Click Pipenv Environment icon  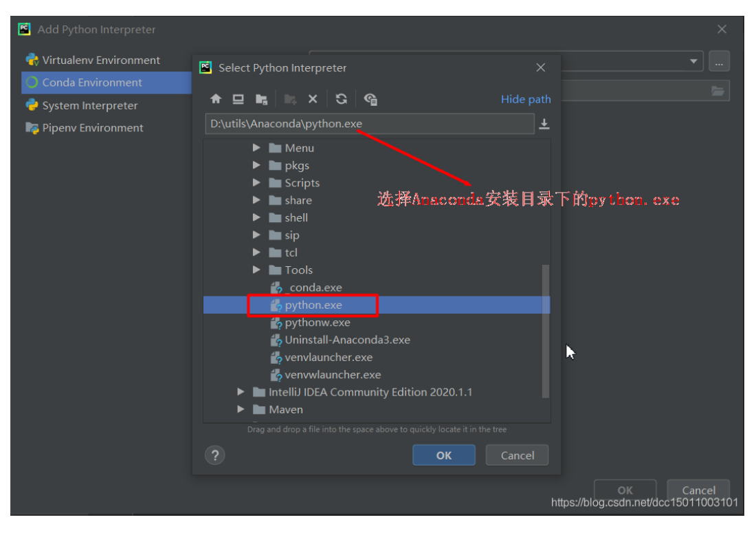(32, 128)
